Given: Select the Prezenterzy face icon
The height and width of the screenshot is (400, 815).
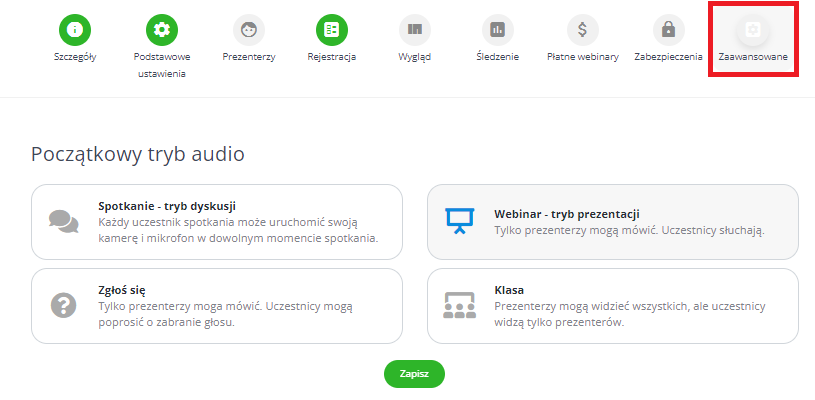Looking at the screenshot, I should click(249, 30).
